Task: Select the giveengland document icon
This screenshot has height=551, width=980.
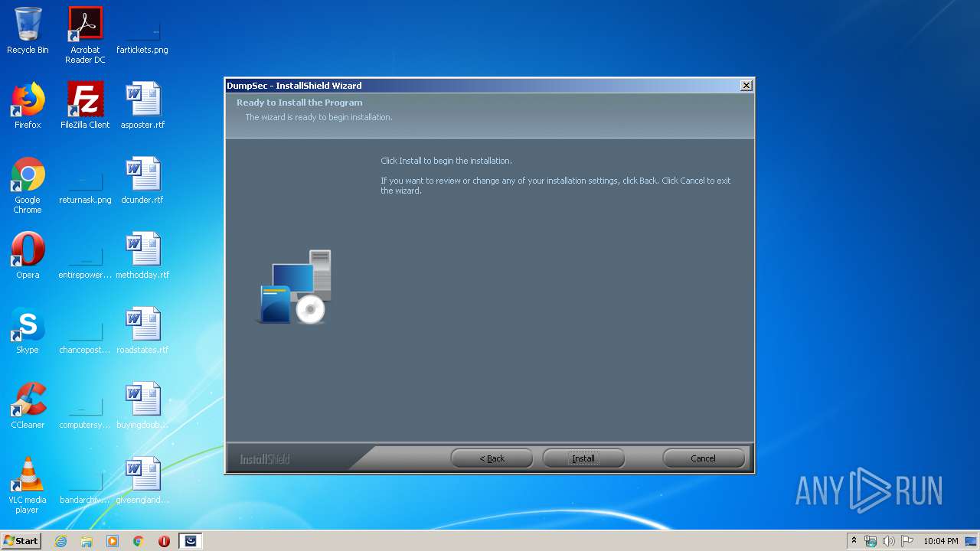Action: coord(142,481)
